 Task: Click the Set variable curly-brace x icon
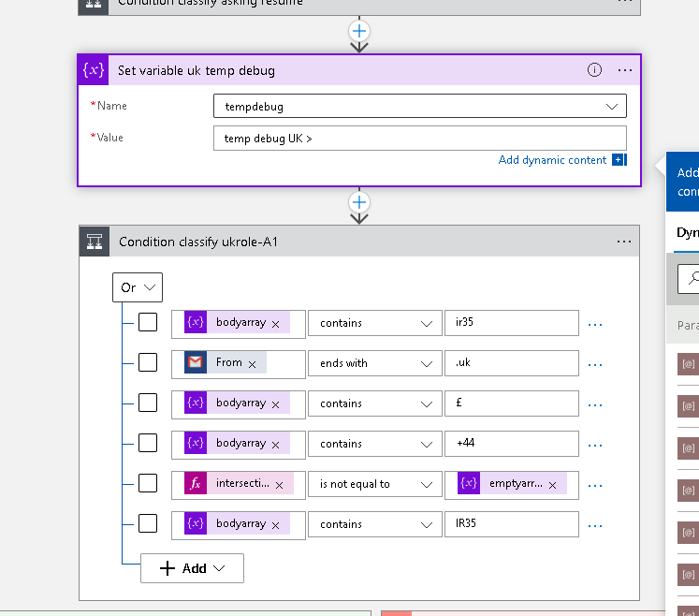click(94, 70)
